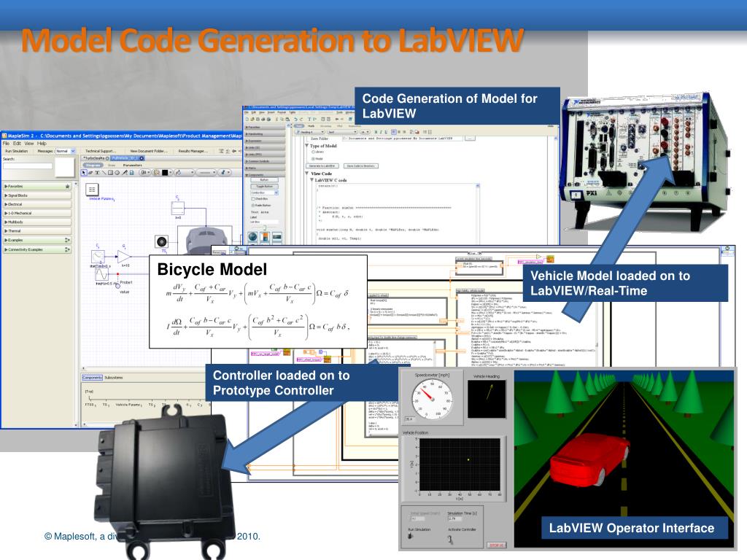
Task: Click the Vehicle Heading display
Action: click(x=487, y=399)
